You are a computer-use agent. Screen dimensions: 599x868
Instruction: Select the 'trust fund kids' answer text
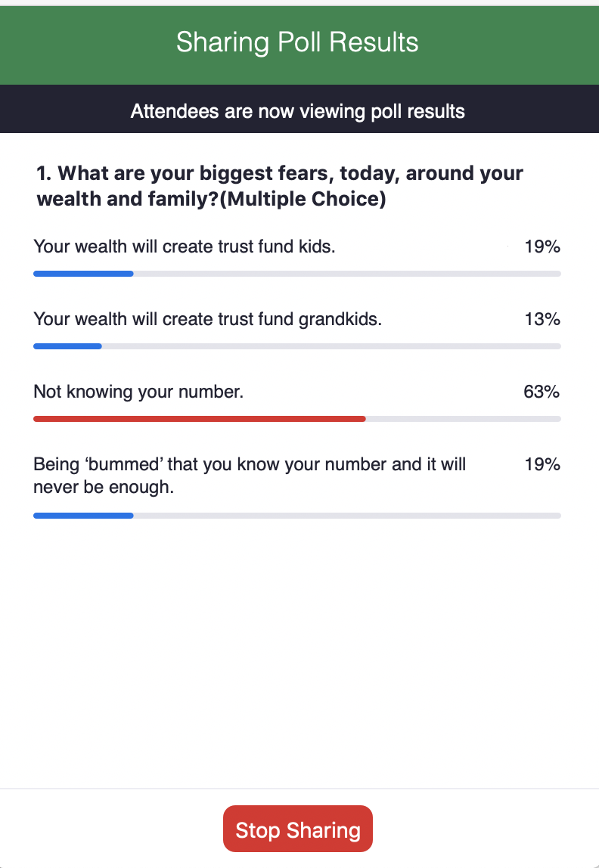[185, 246]
